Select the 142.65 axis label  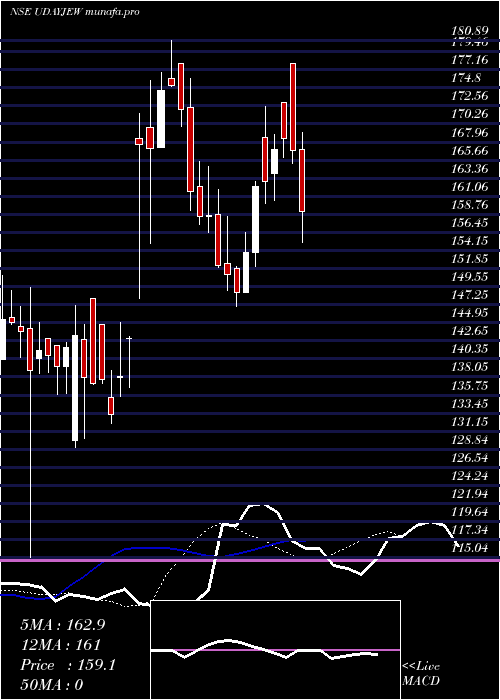[x=470, y=332]
